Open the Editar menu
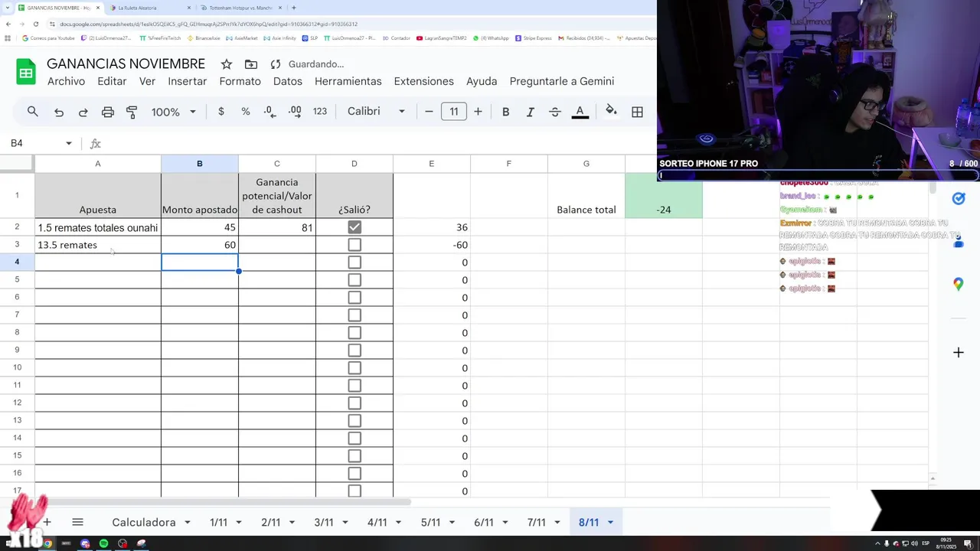This screenshot has width=980, height=551. 112,81
